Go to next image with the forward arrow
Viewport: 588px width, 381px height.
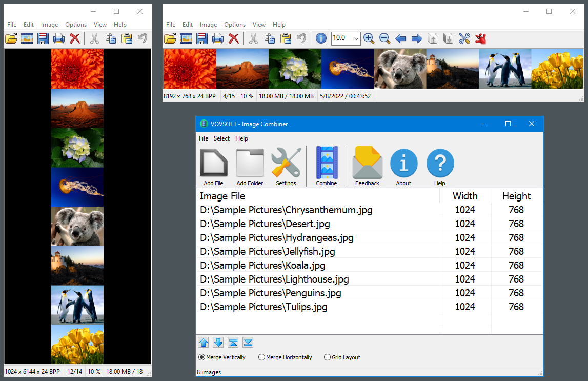(x=417, y=38)
